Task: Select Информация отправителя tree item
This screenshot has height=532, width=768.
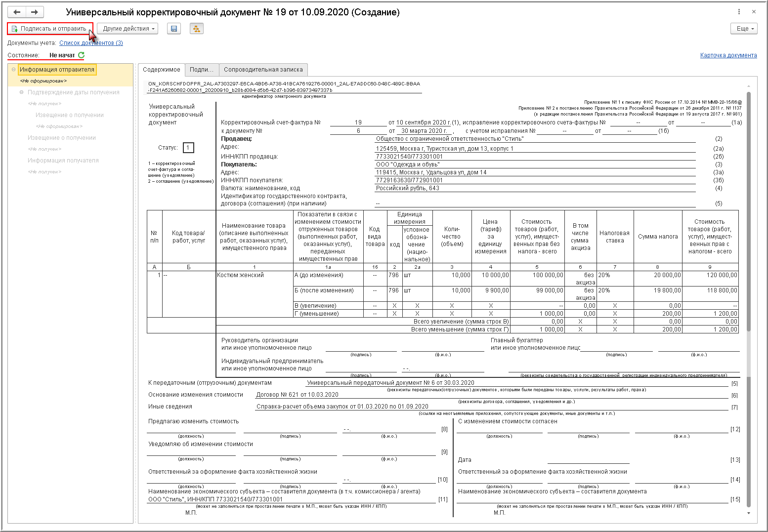Action: 57,70
